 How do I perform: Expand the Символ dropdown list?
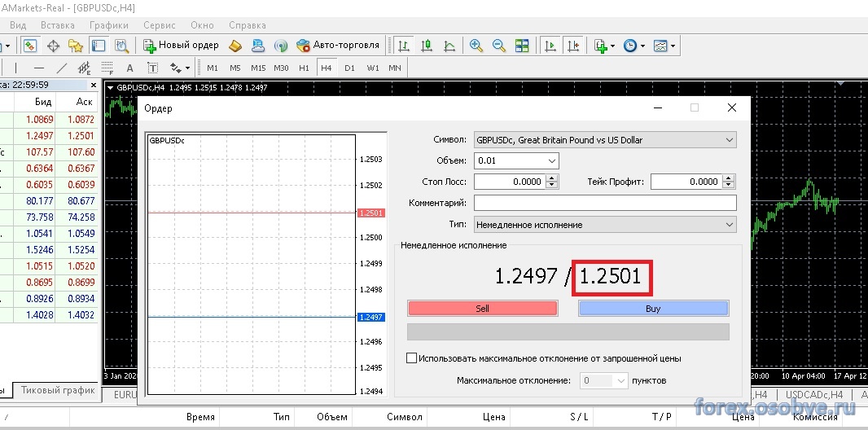tap(728, 140)
